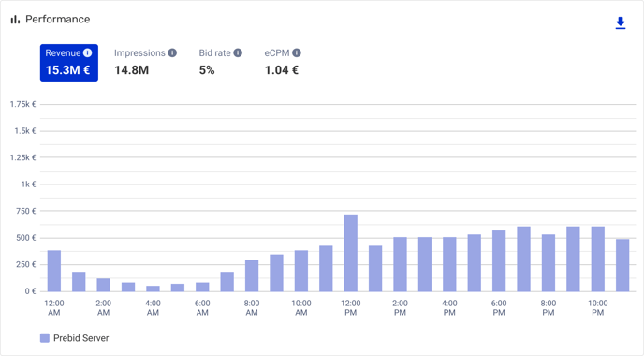Viewport: 644px width, 356px height.
Task: Click the last bar at 11:00 PM
Action: click(x=622, y=265)
